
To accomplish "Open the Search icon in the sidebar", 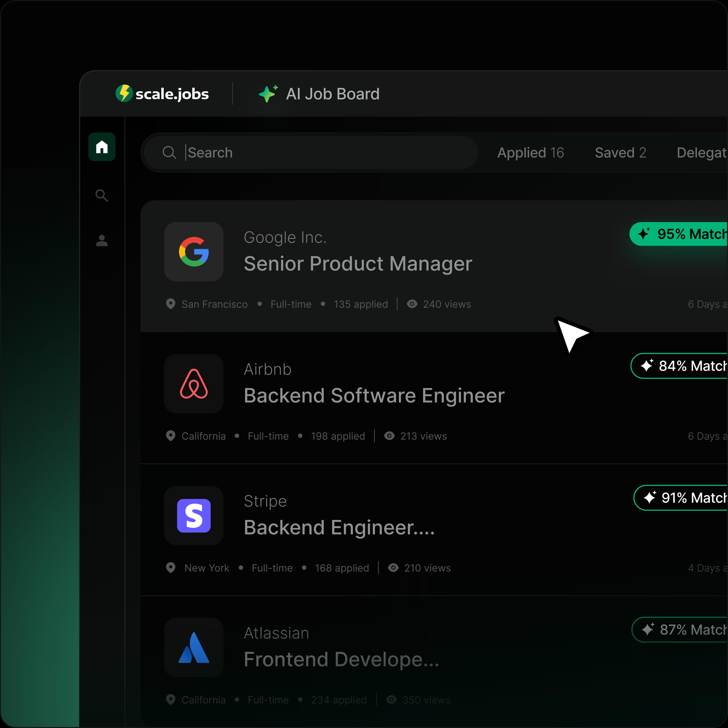I will (x=102, y=196).
